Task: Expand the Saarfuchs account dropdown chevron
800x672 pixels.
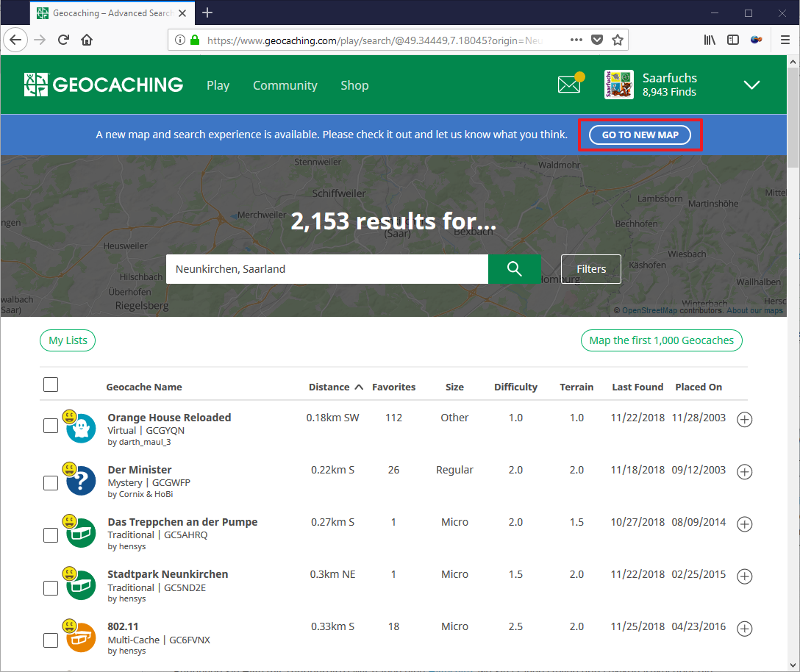Action: pos(751,85)
